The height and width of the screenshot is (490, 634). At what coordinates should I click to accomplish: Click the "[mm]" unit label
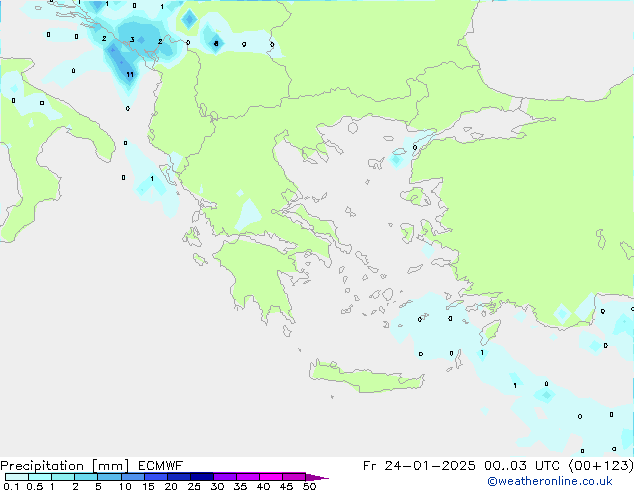pyautogui.click(x=110, y=466)
